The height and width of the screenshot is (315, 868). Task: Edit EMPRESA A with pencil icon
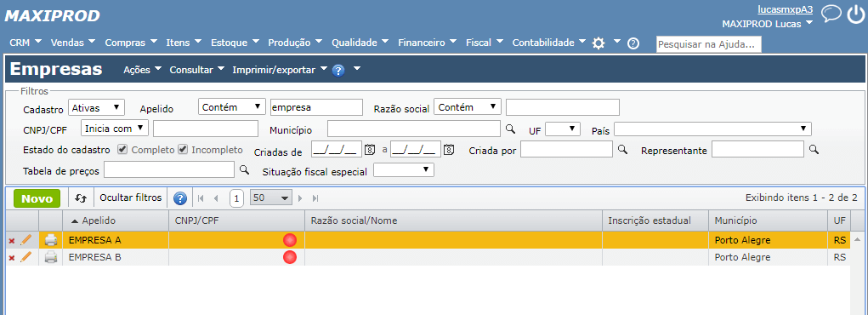tap(26, 240)
